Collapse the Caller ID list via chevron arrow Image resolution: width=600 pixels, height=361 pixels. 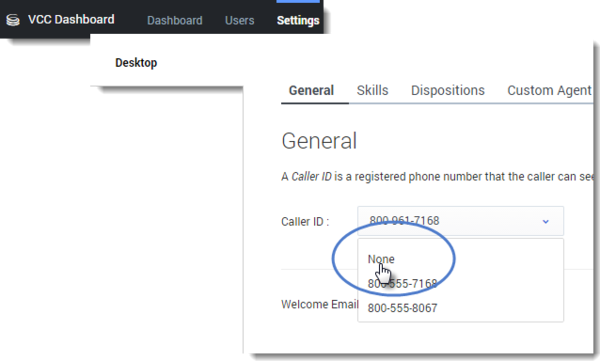tap(546, 221)
